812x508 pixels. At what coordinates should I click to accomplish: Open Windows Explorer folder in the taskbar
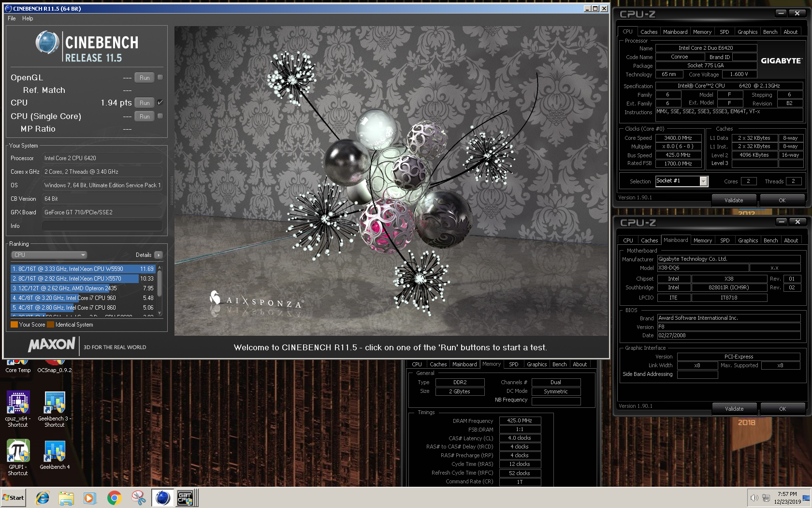tap(66, 497)
